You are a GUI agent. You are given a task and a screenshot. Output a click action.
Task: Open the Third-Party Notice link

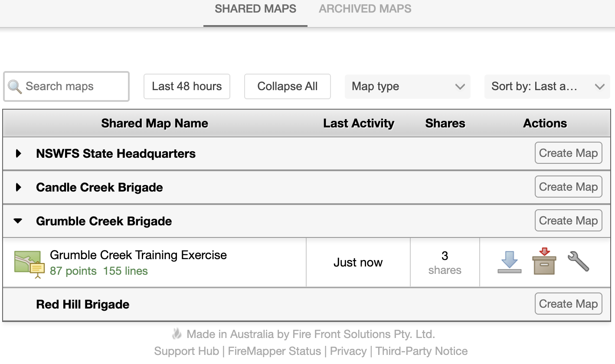point(422,351)
